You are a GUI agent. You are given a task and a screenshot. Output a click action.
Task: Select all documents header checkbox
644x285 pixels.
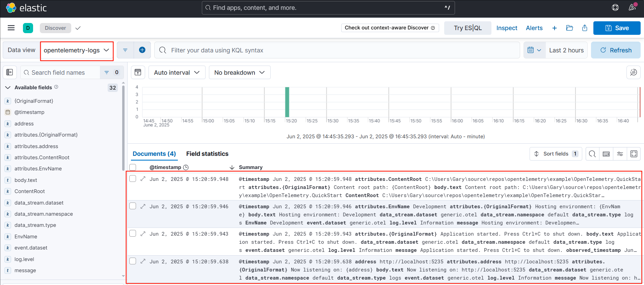(133, 167)
